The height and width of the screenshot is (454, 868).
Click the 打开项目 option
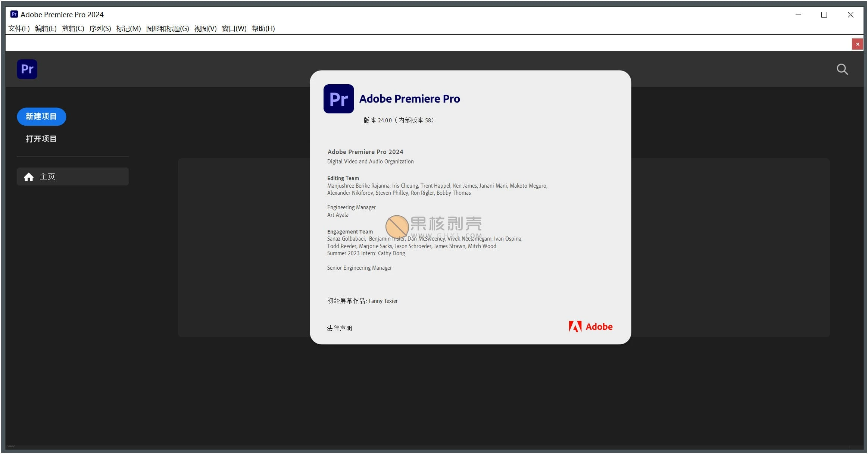[x=41, y=138]
